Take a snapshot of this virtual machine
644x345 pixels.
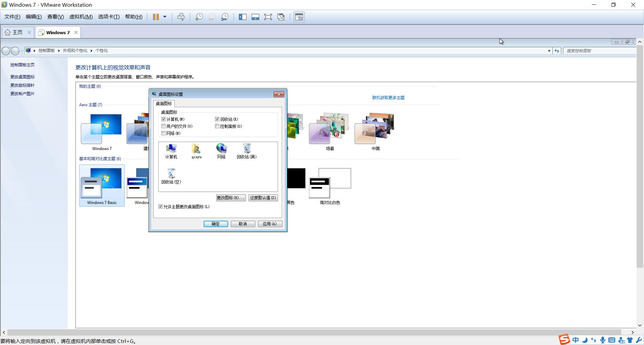coord(199,17)
